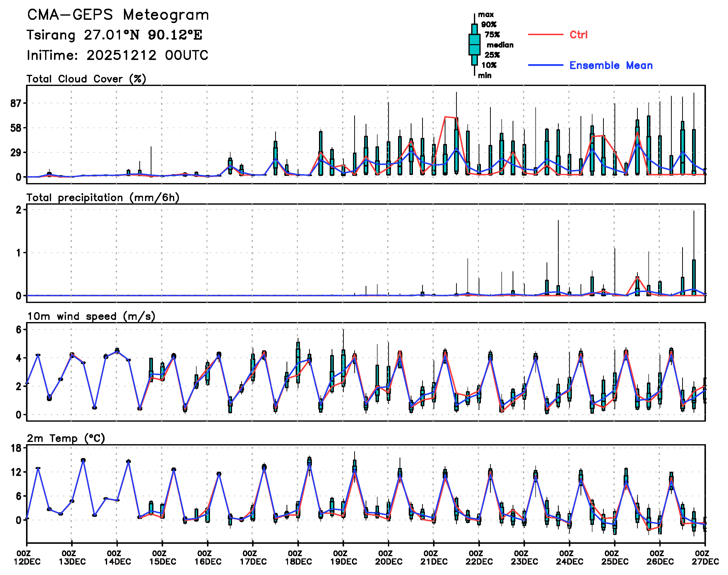Click the median label in legend

click(500, 45)
